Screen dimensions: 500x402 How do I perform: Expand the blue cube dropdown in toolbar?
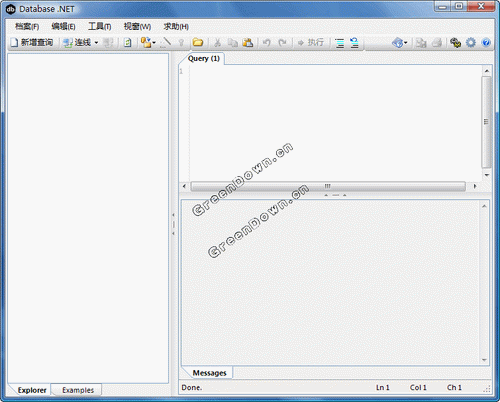(x=400, y=42)
